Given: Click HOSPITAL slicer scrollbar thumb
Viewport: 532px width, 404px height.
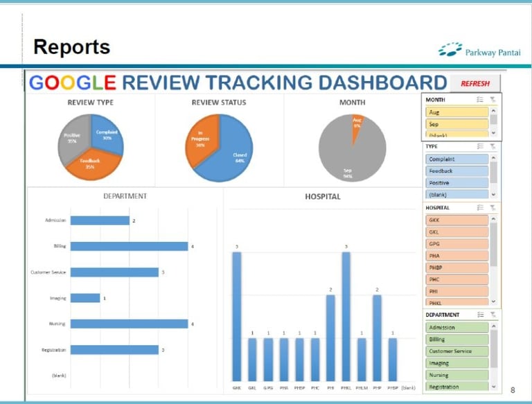Looking at the screenshot, I should pos(494,245).
